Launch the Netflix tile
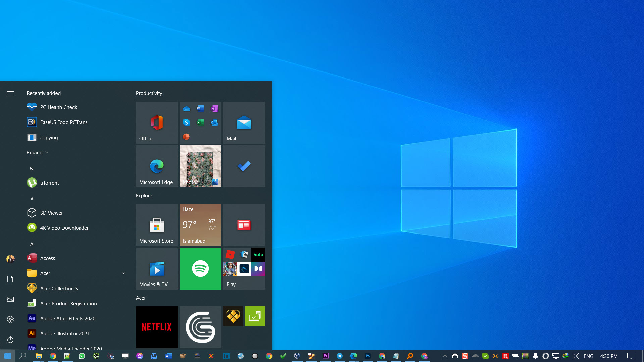644x362 pixels. click(x=157, y=327)
